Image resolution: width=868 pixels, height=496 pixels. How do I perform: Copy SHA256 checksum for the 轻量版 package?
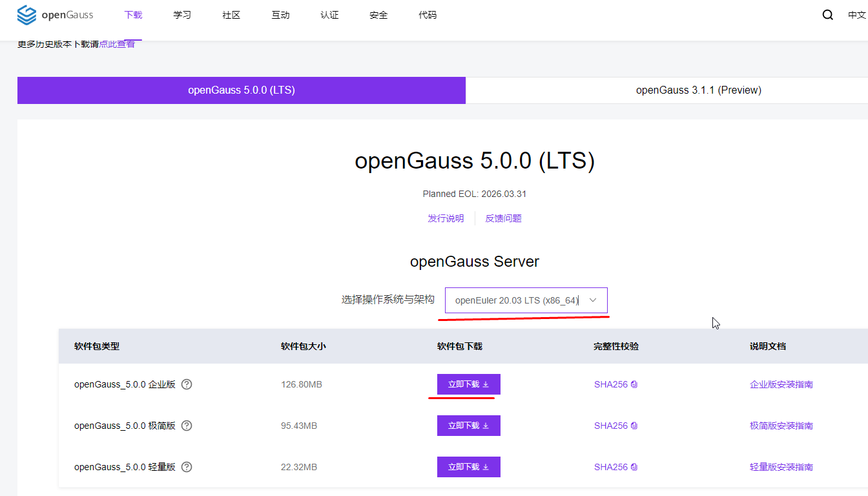point(634,466)
